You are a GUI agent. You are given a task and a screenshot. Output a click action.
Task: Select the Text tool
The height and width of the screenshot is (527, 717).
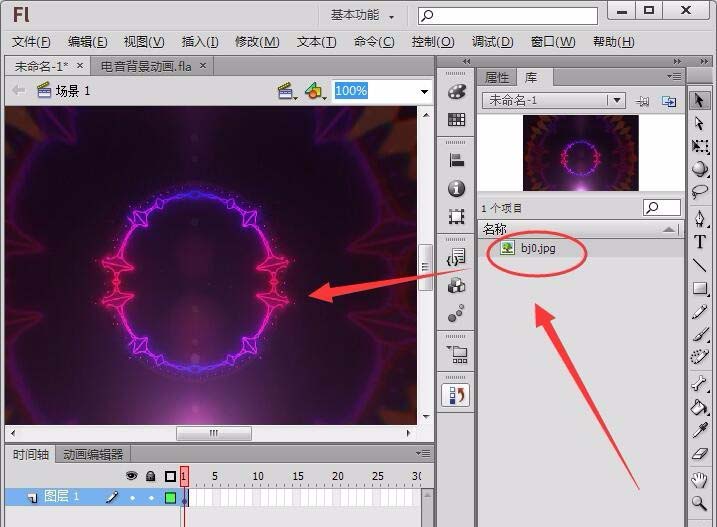point(700,242)
